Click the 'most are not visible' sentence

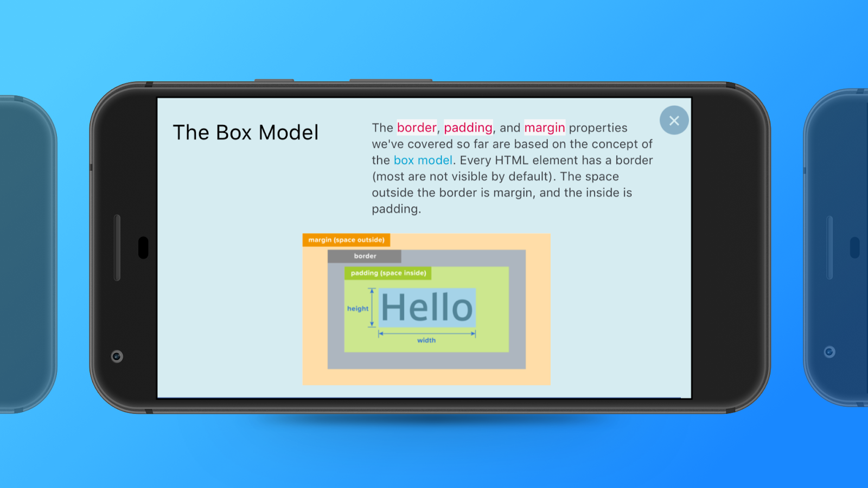(464, 177)
